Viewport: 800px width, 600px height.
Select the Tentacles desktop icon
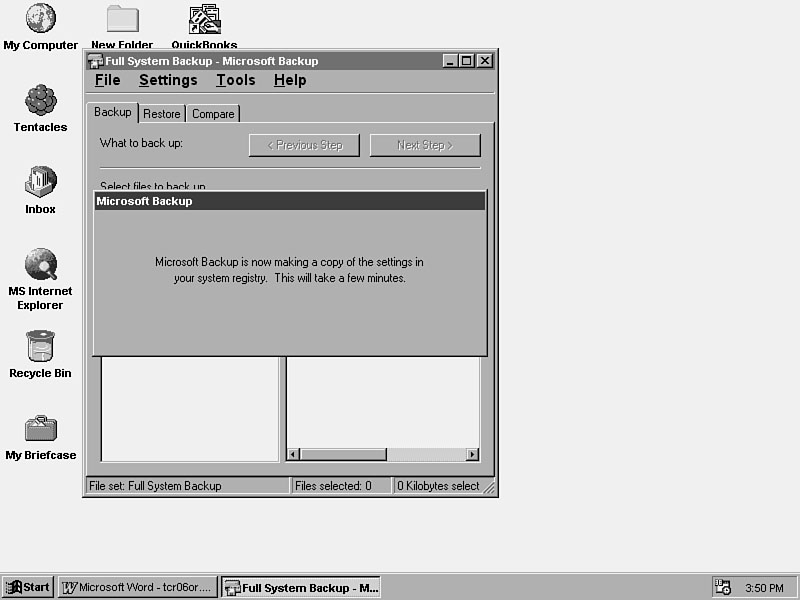click(x=40, y=101)
